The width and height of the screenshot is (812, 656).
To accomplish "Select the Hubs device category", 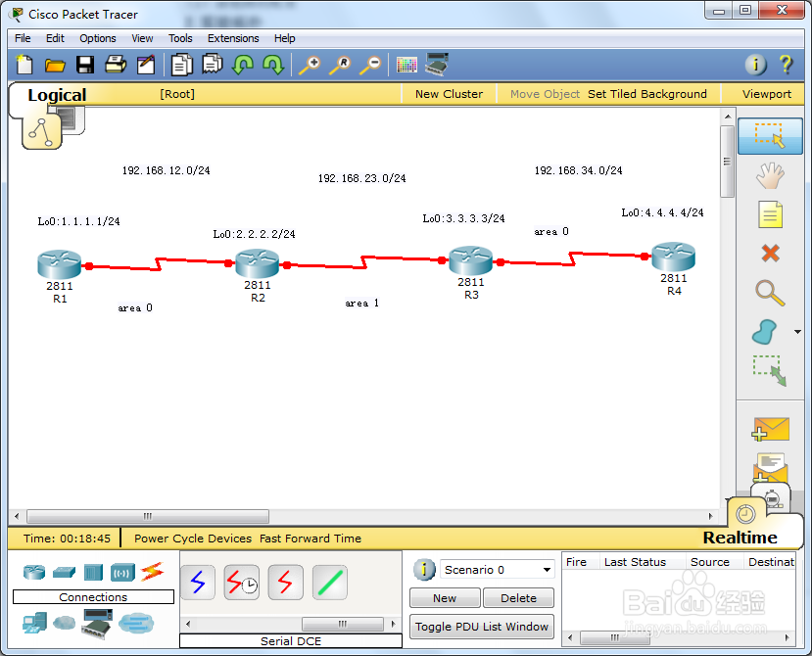I will pos(93,573).
